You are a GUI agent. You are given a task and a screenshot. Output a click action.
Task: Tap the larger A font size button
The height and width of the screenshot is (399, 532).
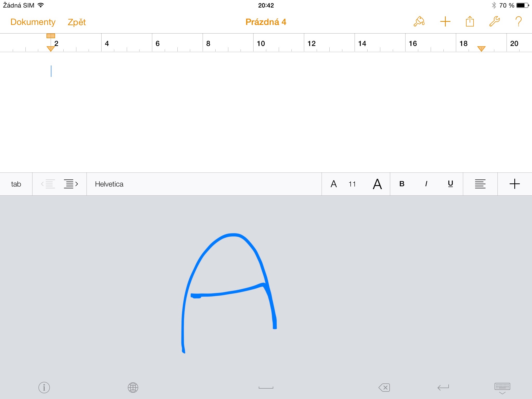point(377,184)
